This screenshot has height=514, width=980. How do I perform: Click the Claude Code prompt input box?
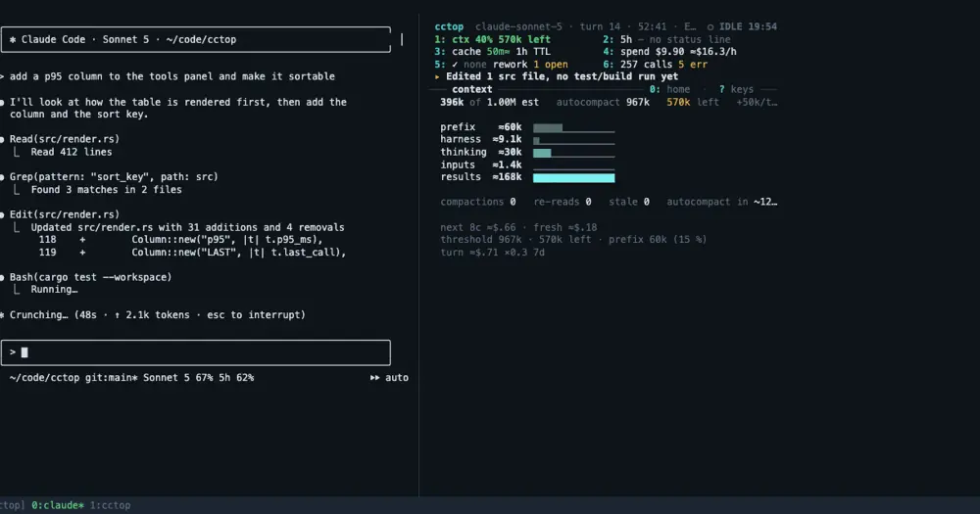click(x=196, y=352)
